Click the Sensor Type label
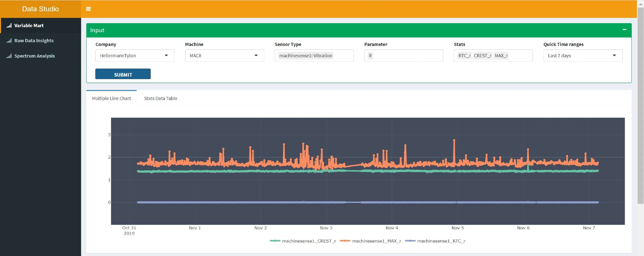644x256 pixels. coord(288,44)
